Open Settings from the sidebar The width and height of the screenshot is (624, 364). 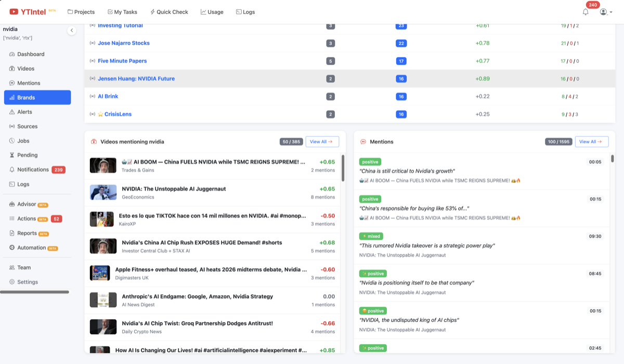27,282
